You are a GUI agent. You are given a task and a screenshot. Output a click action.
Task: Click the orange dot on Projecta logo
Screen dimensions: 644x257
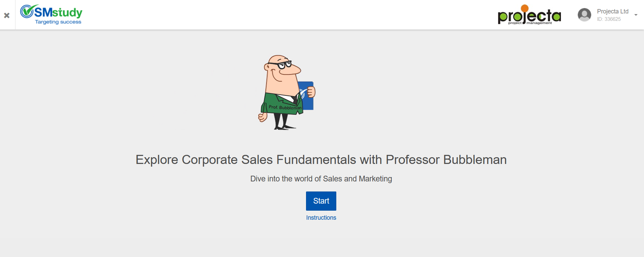point(524,8)
